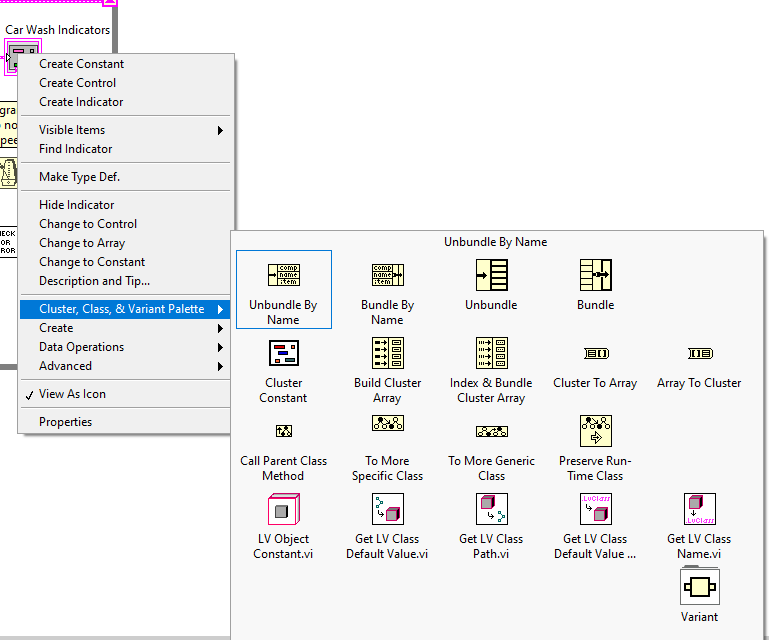The width and height of the screenshot is (769, 640).
Task: Select the Bundle function icon
Action: [x=595, y=275]
